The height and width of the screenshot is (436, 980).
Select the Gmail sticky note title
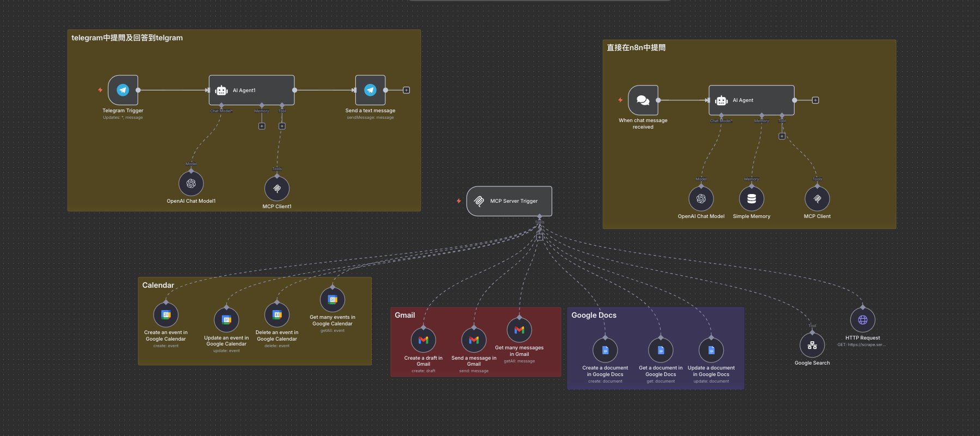404,315
